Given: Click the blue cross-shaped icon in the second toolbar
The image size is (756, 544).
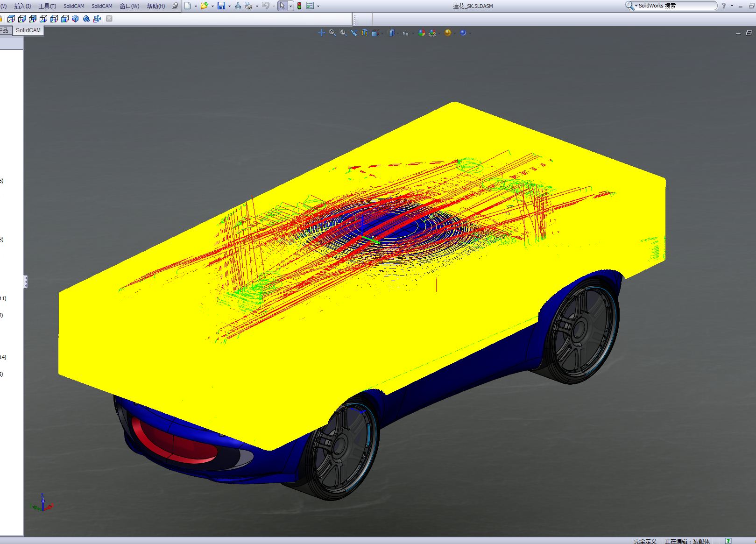Looking at the screenshot, I should pyautogui.click(x=97, y=19).
